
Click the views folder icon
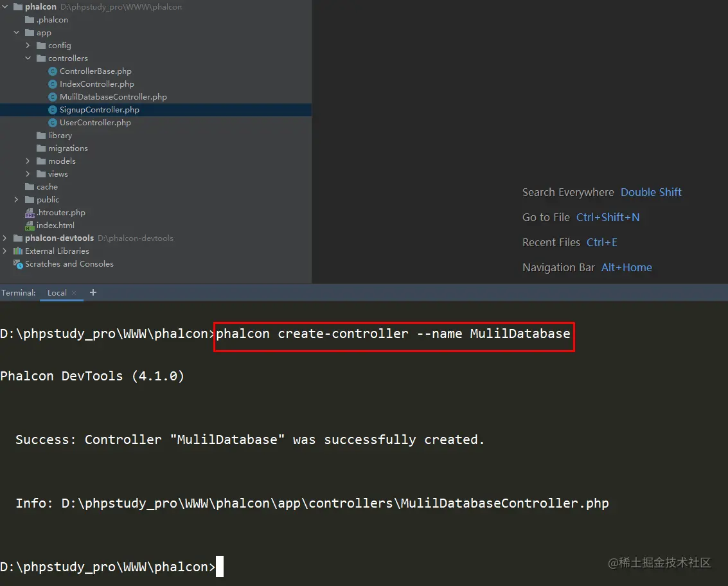click(x=41, y=173)
